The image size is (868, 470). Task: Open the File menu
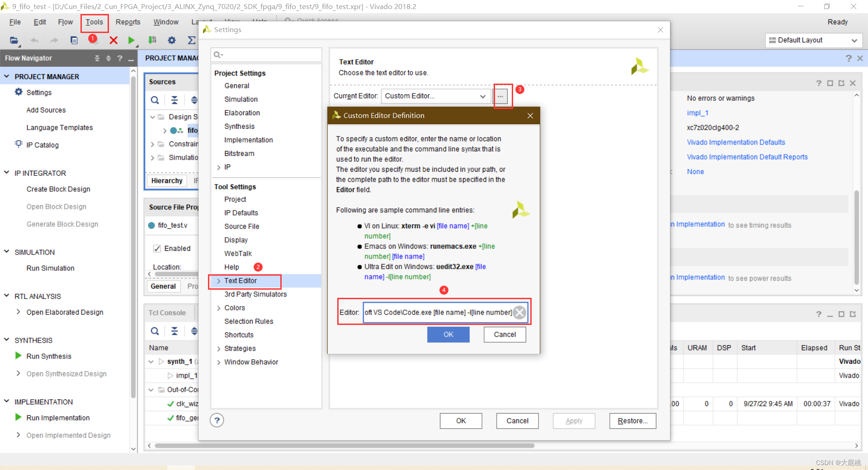point(15,22)
